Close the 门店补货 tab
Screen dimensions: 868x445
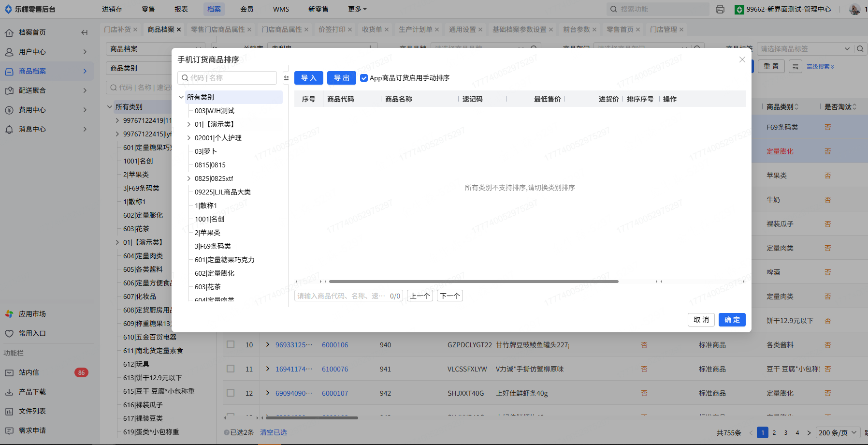(135, 30)
